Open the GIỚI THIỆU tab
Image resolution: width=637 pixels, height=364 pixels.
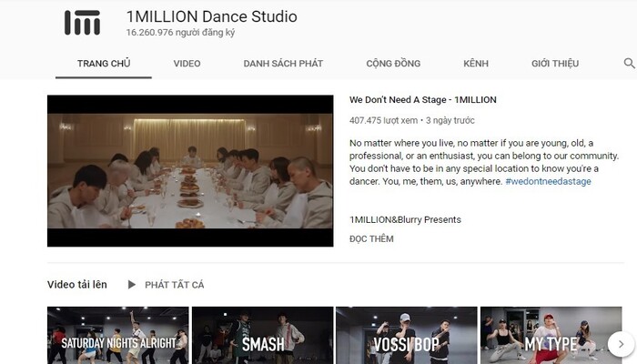[x=555, y=64]
